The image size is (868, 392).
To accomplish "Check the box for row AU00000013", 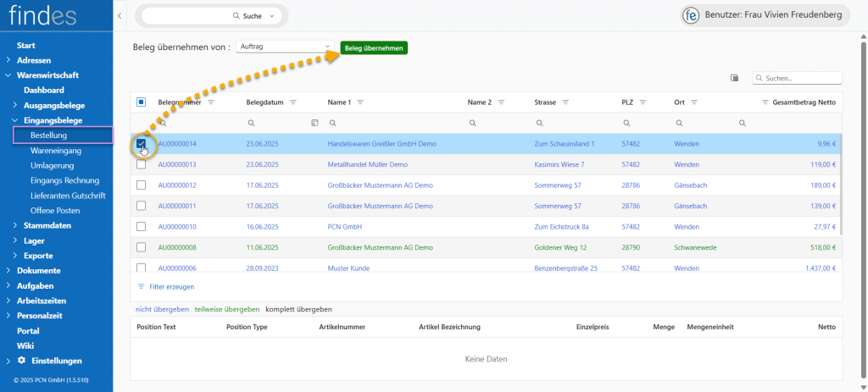I will [x=142, y=164].
